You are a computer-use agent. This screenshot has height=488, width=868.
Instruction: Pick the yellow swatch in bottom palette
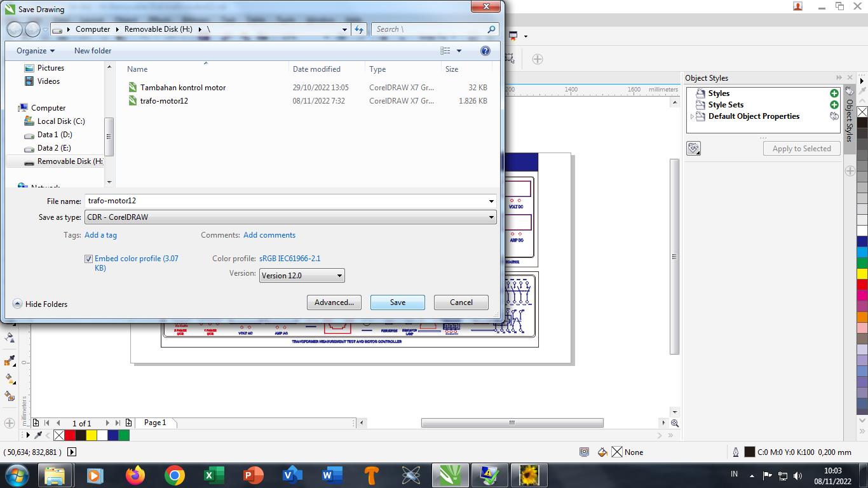[92, 435]
